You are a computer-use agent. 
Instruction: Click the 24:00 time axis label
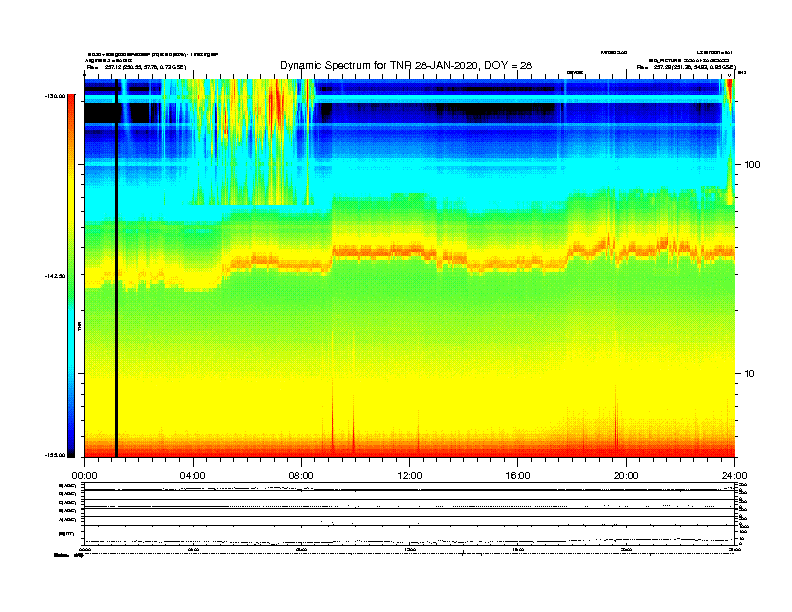(734, 475)
